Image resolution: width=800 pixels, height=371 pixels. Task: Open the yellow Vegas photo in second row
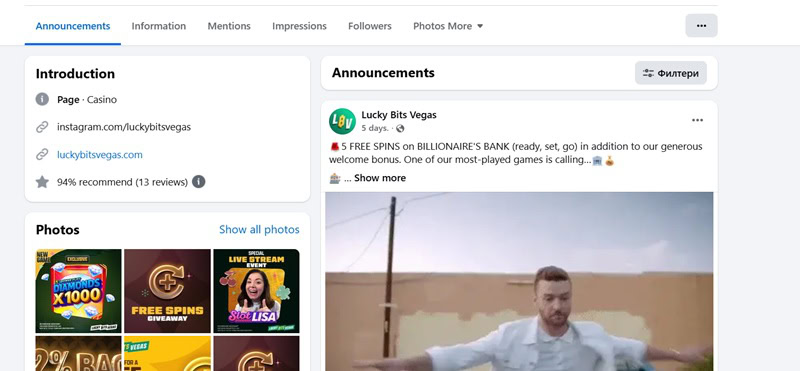[167, 353]
